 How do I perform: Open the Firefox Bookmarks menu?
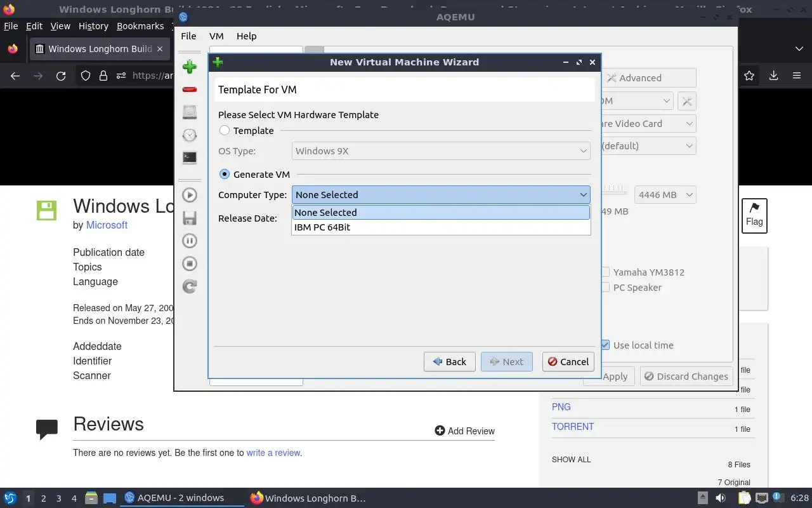(x=140, y=26)
